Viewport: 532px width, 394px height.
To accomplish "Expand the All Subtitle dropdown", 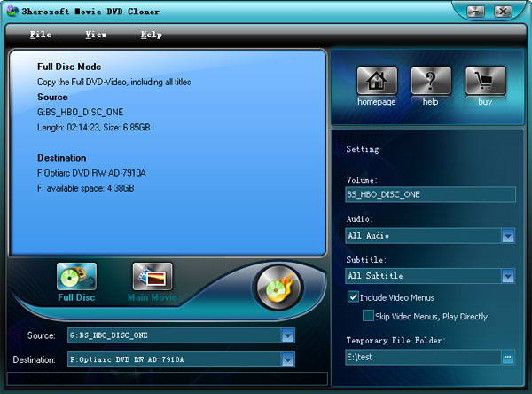I will [x=508, y=276].
